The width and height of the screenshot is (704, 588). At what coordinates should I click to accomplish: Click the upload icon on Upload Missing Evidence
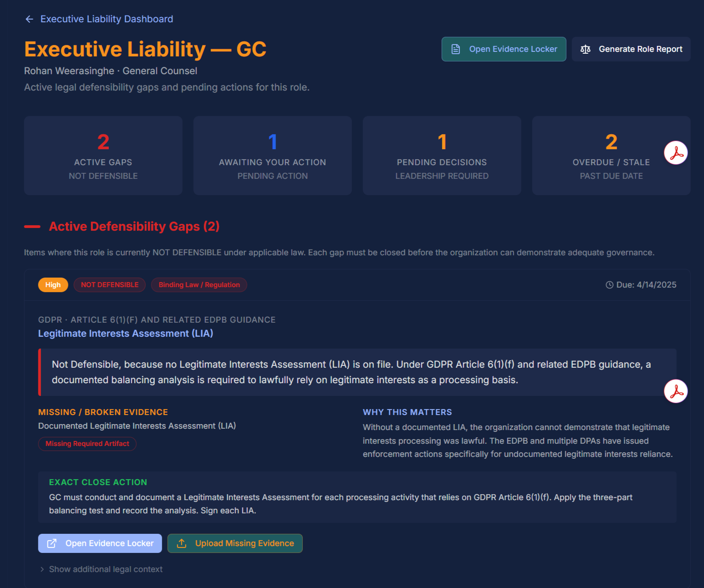[x=182, y=543]
